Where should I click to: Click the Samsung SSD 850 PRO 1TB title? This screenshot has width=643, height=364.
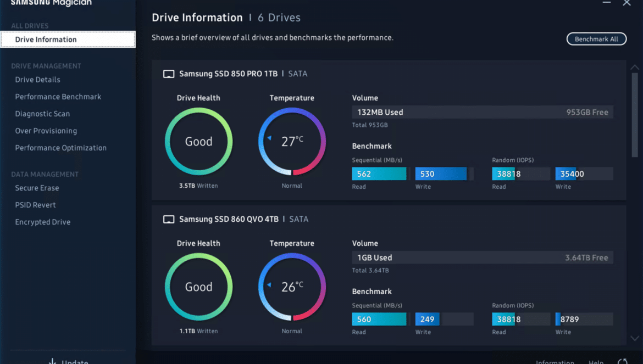[229, 74]
